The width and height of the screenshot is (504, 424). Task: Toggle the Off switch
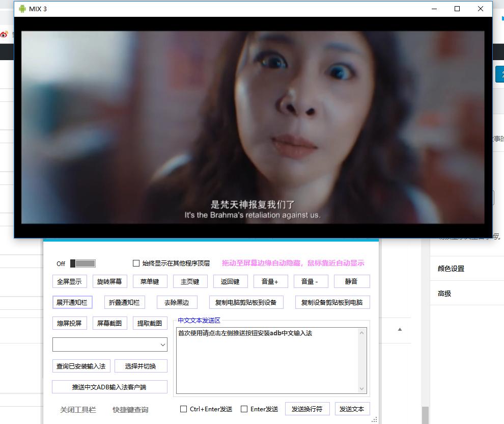83,263
